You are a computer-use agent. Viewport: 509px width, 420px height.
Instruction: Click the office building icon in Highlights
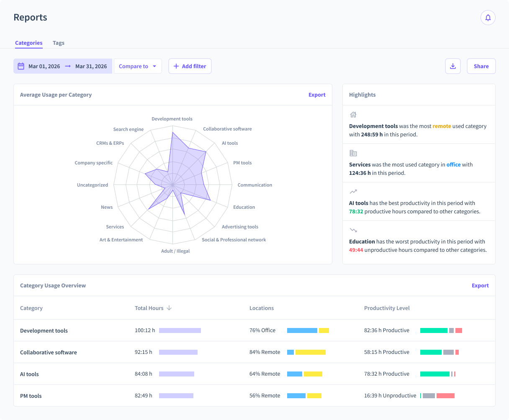(353, 153)
